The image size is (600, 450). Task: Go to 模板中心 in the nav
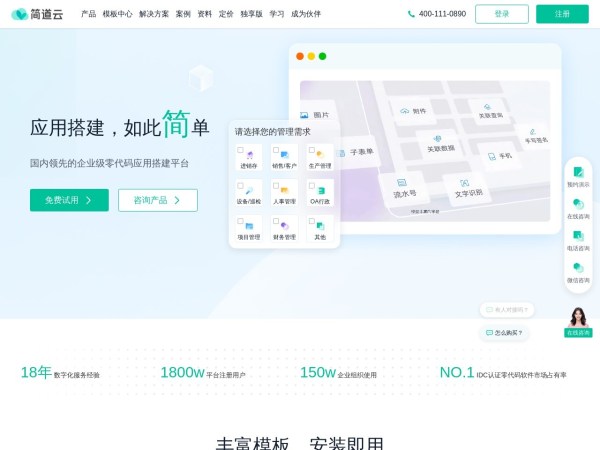coord(117,14)
